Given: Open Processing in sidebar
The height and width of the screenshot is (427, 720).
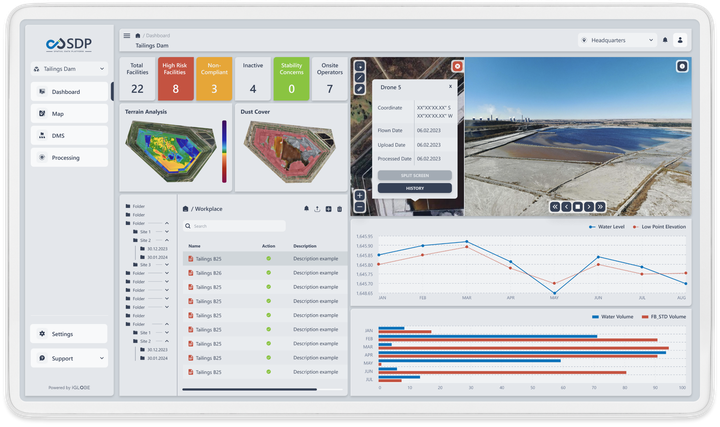Looking at the screenshot, I should (68, 158).
